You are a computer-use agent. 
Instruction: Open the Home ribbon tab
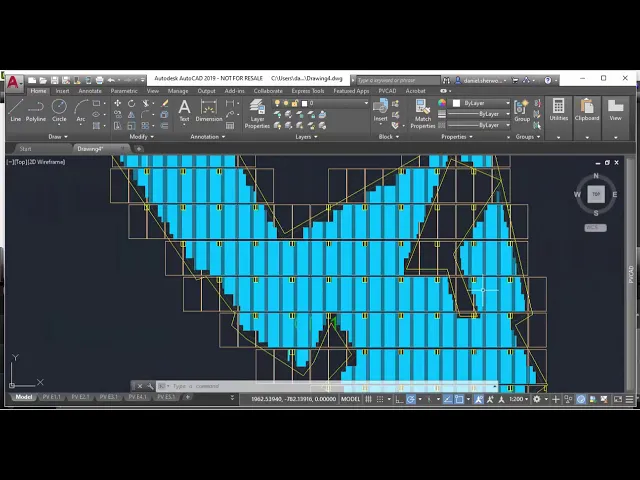(x=38, y=91)
